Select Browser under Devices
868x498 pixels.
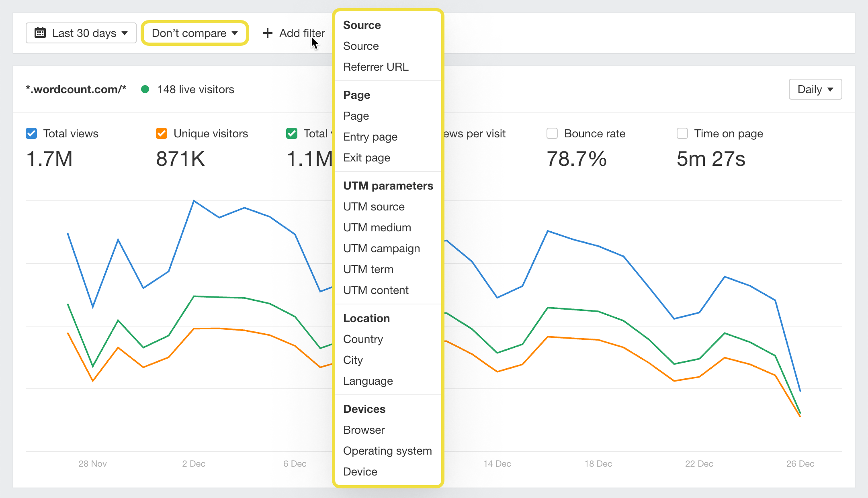364,430
